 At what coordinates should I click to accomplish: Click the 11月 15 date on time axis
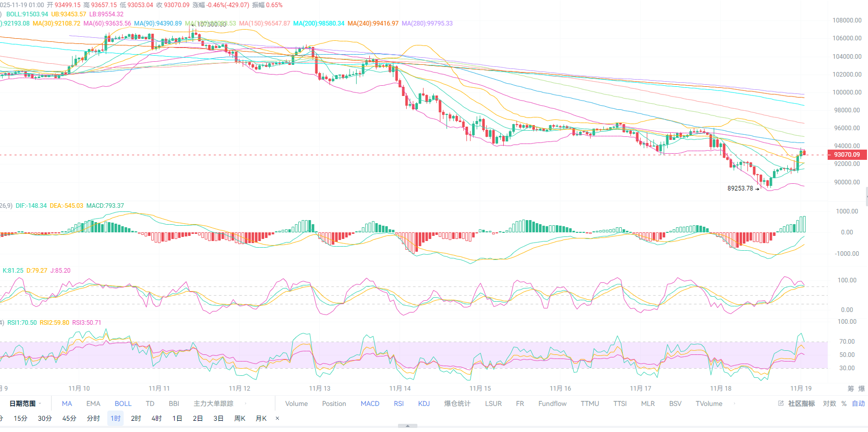(x=480, y=389)
